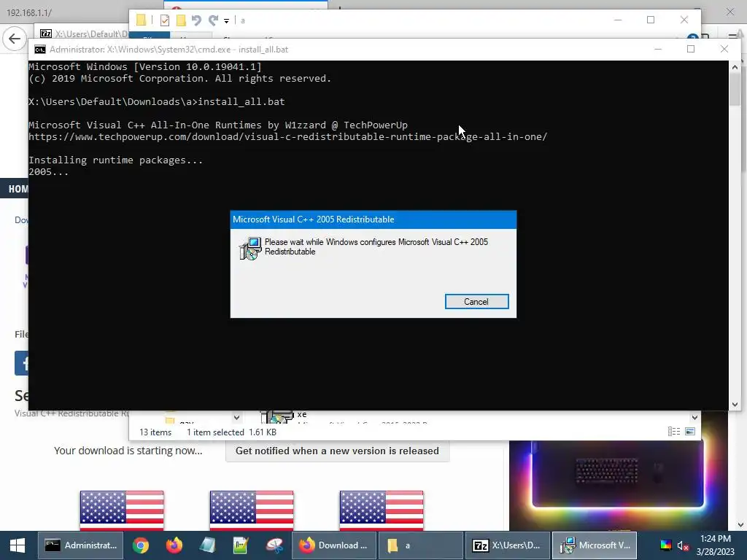Click the cmd window scroll-down arrow
Viewport: 747px width, 560px height.
tap(735, 404)
